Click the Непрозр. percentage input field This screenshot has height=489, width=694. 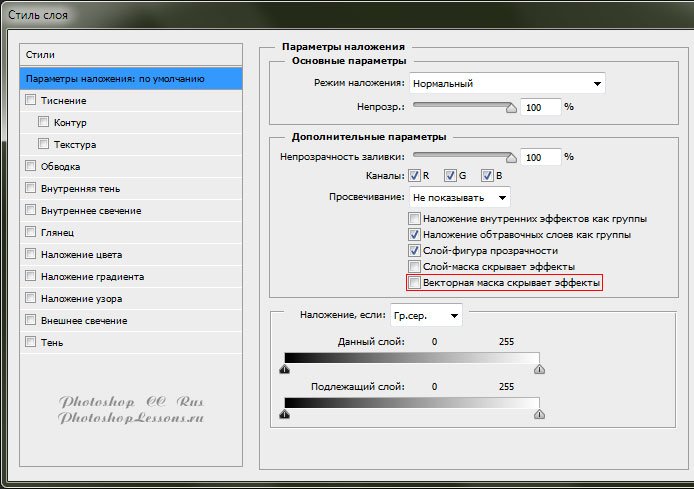tap(539, 106)
